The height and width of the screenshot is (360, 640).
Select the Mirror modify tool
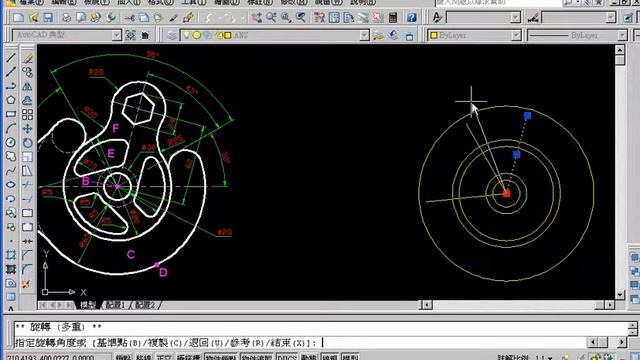point(27,87)
